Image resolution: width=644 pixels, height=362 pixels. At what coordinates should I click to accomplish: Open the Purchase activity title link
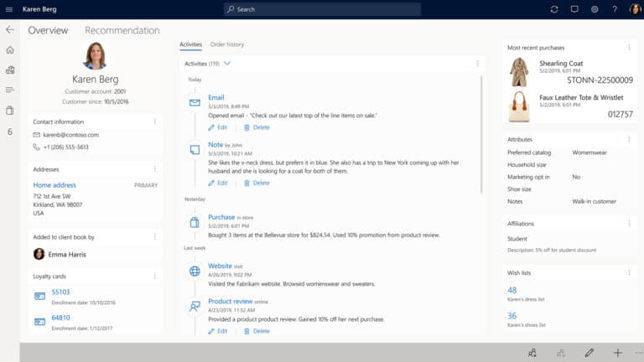point(221,217)
